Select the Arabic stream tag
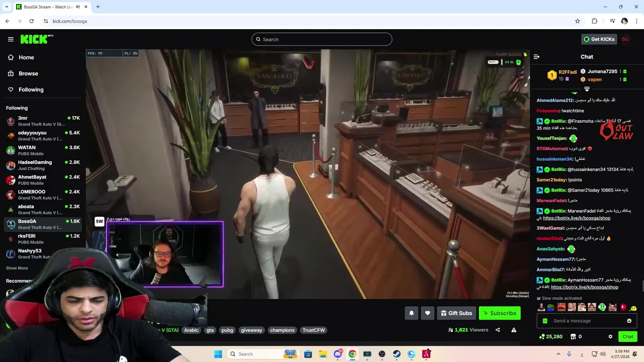 [191, 330]
